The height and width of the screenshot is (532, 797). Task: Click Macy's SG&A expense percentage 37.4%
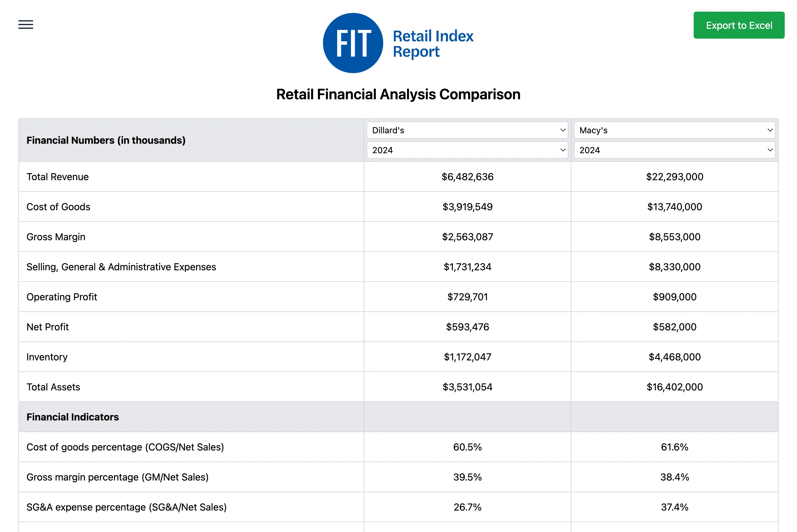click(674, 507)
